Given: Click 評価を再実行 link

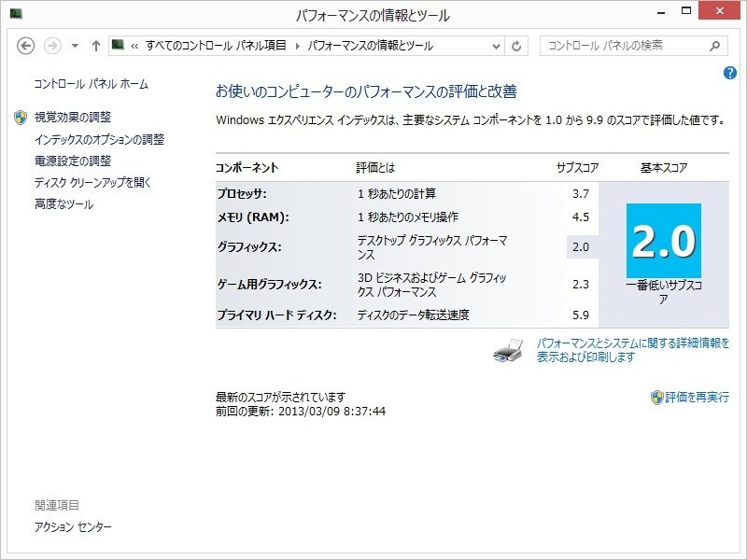Looking at the screenshot, I should 697,398.
